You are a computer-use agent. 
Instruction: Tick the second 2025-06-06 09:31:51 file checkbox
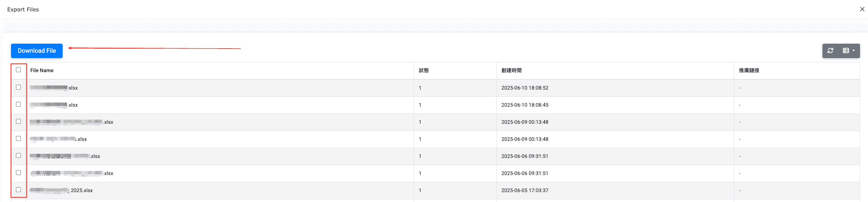pyautogui.click(x=18, y=173)
